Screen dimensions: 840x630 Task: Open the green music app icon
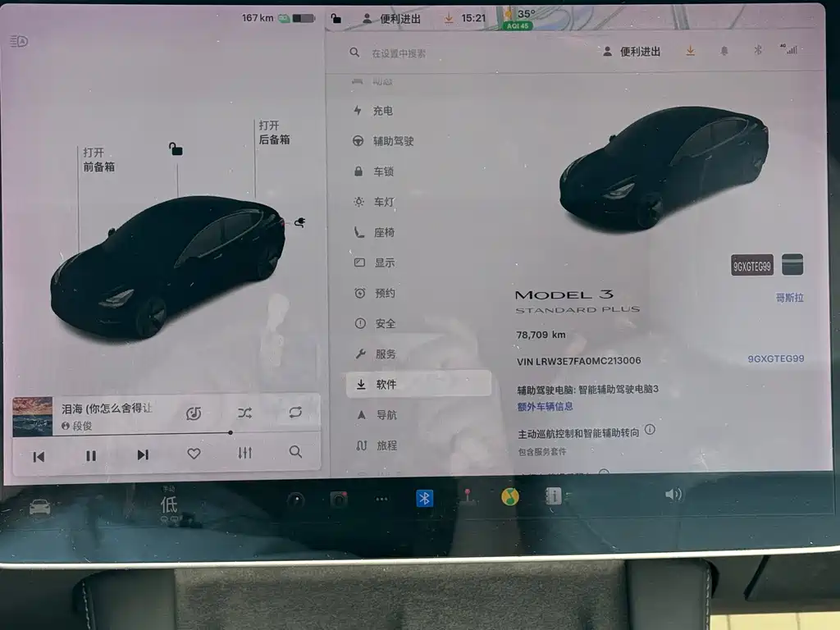tap(510, 496)
